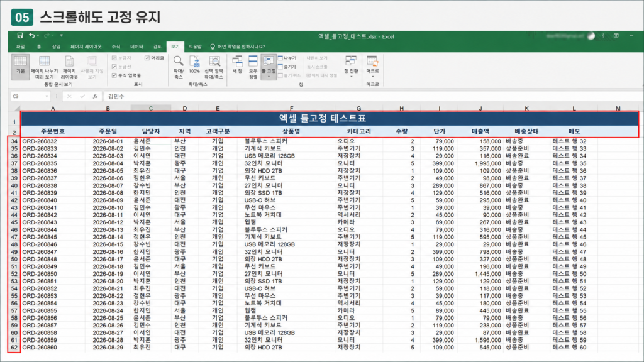Toggle the 눈금선 gridlines checkbox
644x362 pixels.
[x=114, y=67]
